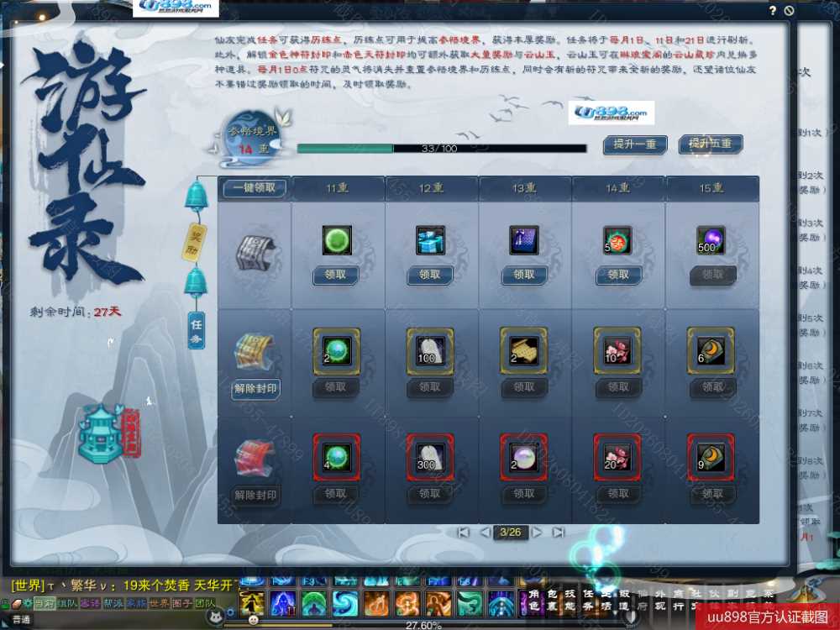The height and width of the screenshot is (630, 840).
Task: Click the 参悟境界 14重 orb badge
Action: point(252,138)
